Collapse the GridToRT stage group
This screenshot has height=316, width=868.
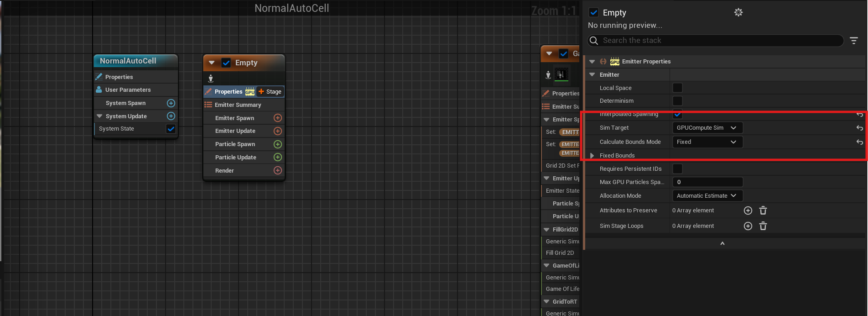[x=546, y=301]
